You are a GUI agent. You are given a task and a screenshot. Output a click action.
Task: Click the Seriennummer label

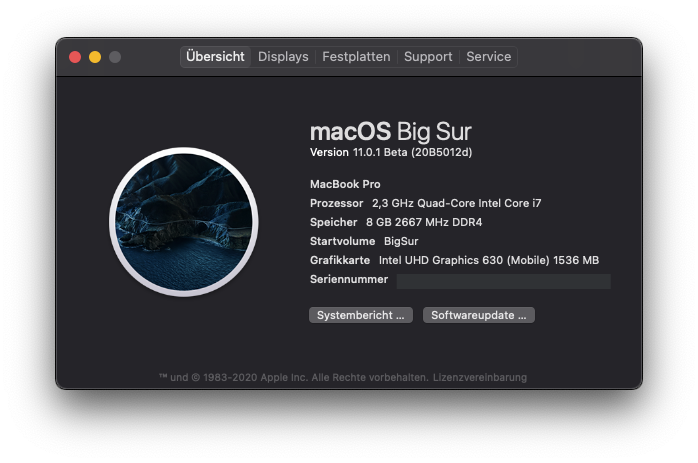click(349, 280)
